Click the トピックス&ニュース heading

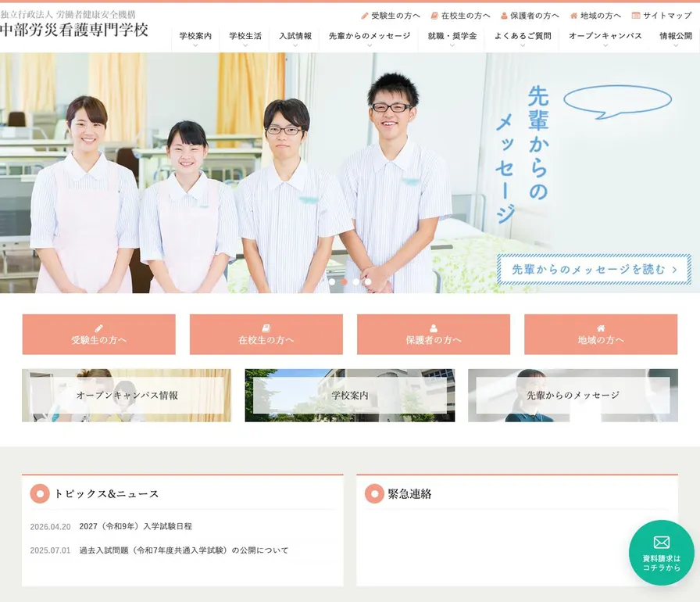pos(106,493)
